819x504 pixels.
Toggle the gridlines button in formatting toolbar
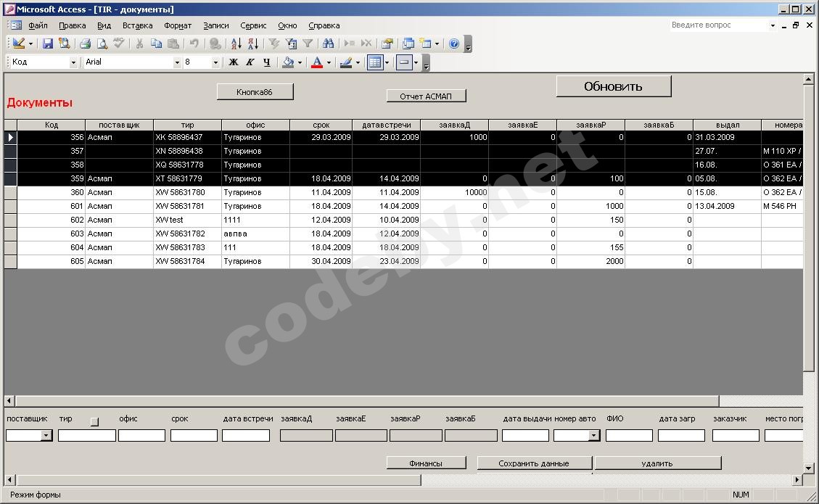(375, 62)
